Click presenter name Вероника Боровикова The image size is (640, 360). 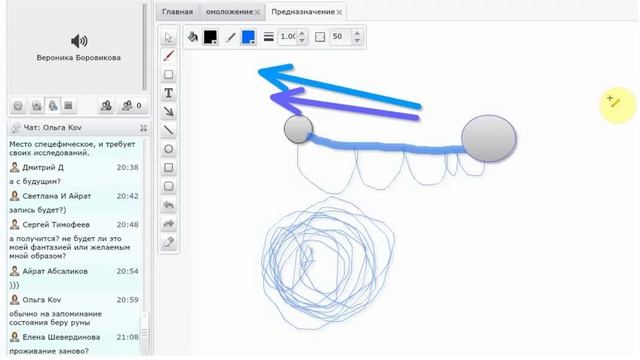pos(78,58)
